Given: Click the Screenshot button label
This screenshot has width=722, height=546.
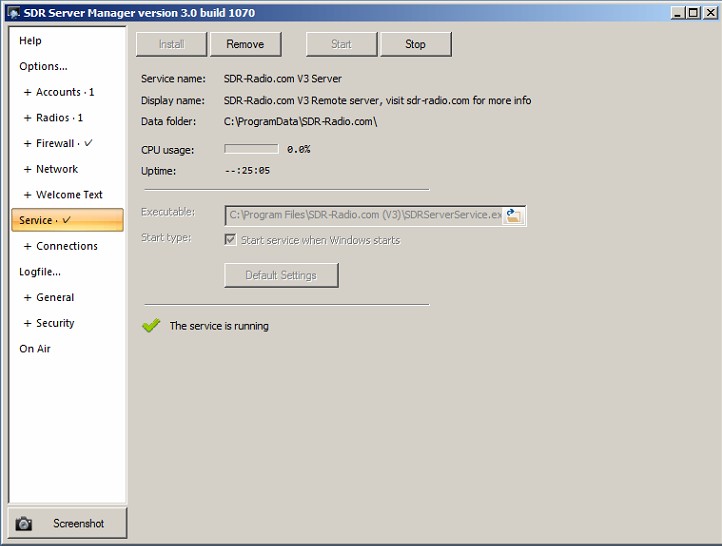Looking at the screenshot, I should pos(79,523).
